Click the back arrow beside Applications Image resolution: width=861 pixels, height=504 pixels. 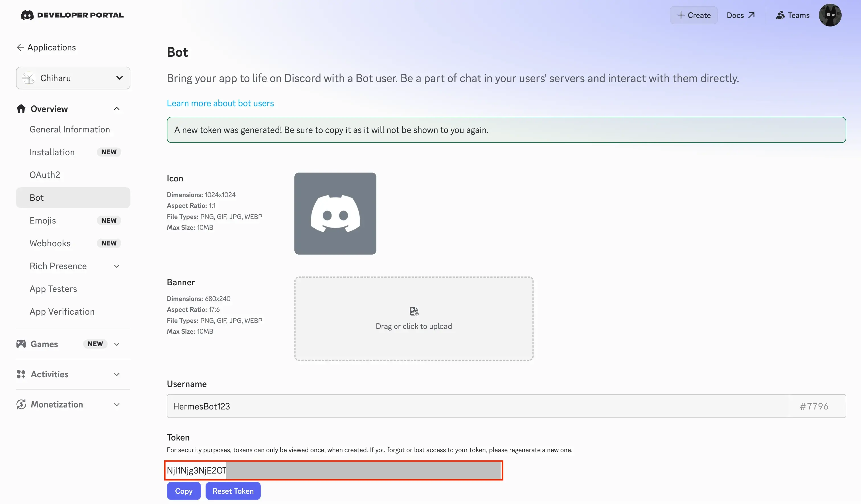[x=20, y=47]
